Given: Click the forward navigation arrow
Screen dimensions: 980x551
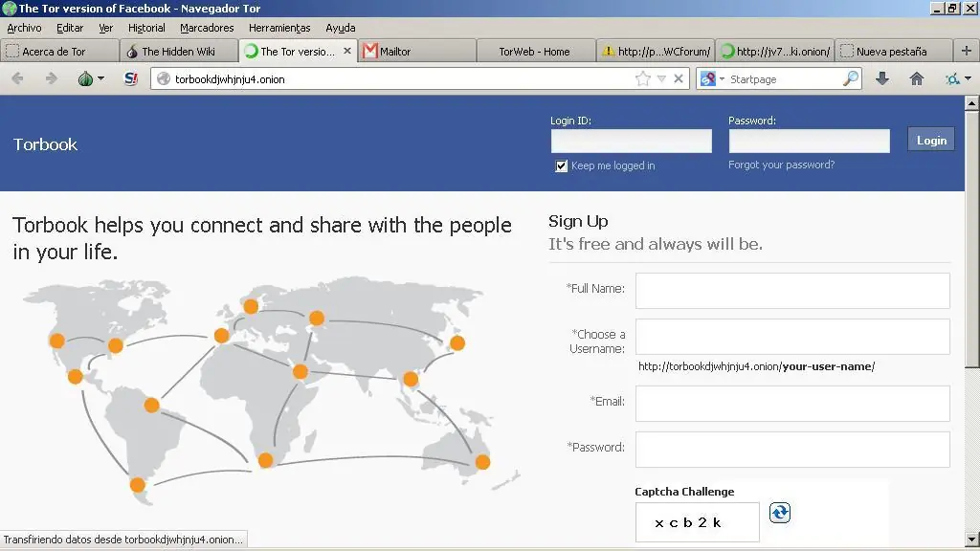Looking at the screenshot, I should click(x=52, y=78).
